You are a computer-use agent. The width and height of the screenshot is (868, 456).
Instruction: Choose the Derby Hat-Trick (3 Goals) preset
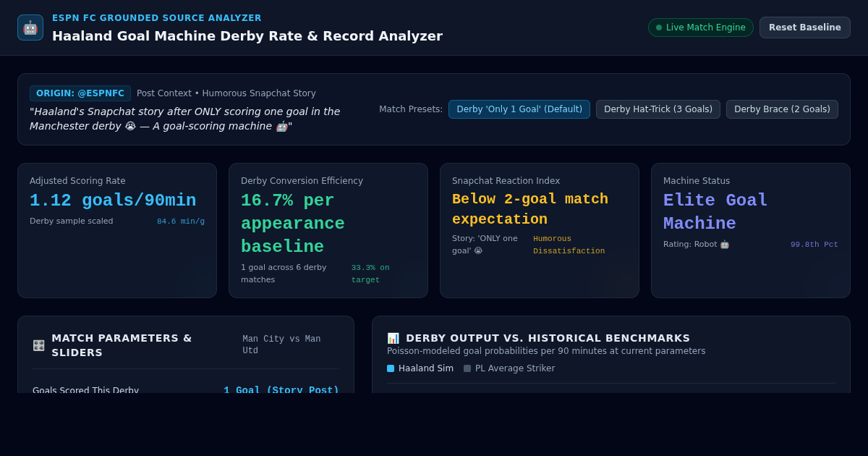(658, 109)
